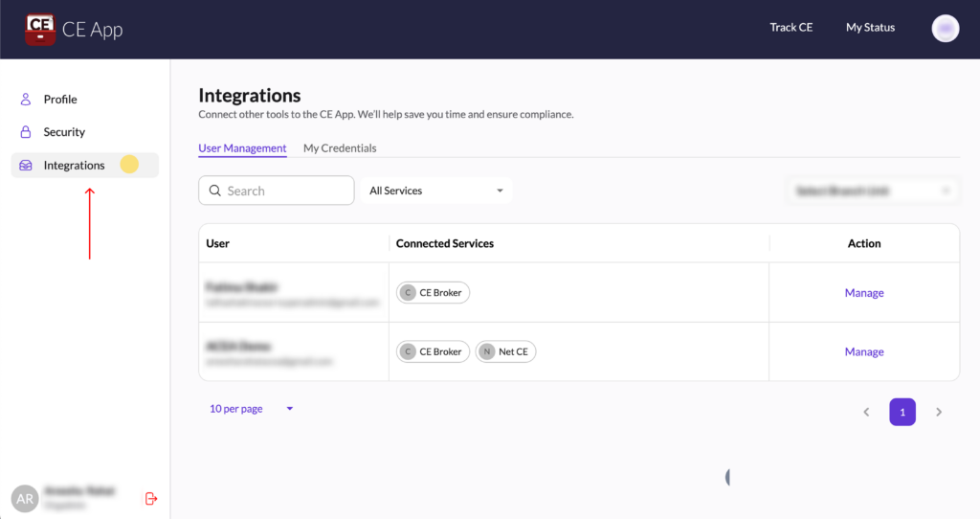
Task: Click the magnifier icon in search box
Action: [214, 191]
